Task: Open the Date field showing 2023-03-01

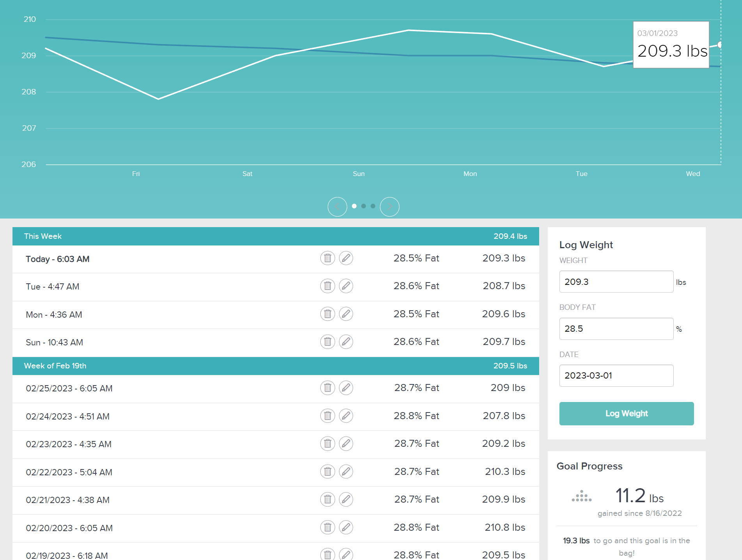Action: [x=616, y=376]
